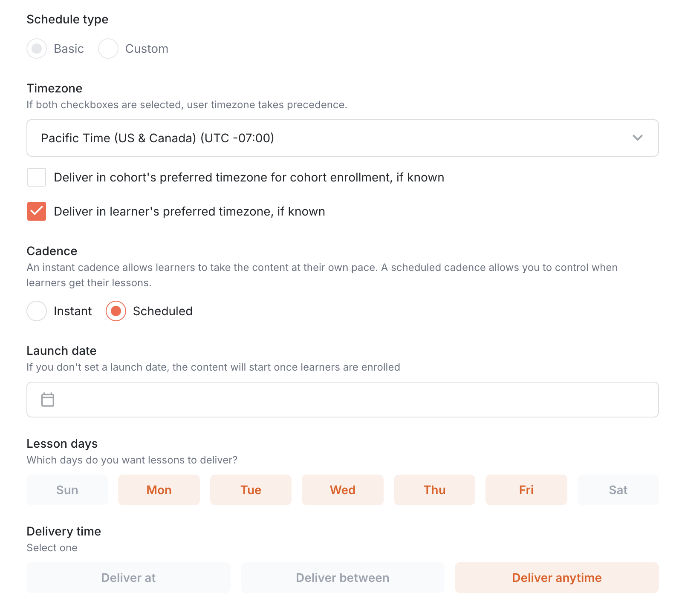Toggle Mon as a lesson day

coord(159,490)
